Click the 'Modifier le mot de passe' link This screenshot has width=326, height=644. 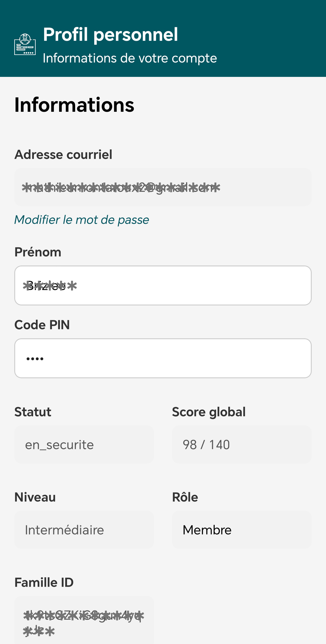(81, 220)
